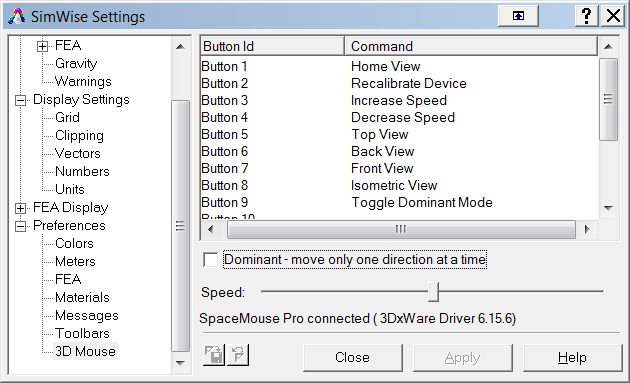Screen dimensions: 630x383
Task: Click the question mark help icon in title bar
Action: coord(587,16)
